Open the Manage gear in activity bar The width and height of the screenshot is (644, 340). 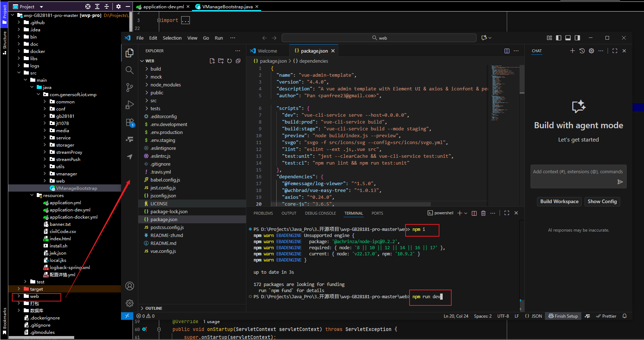tap(130, 303)
